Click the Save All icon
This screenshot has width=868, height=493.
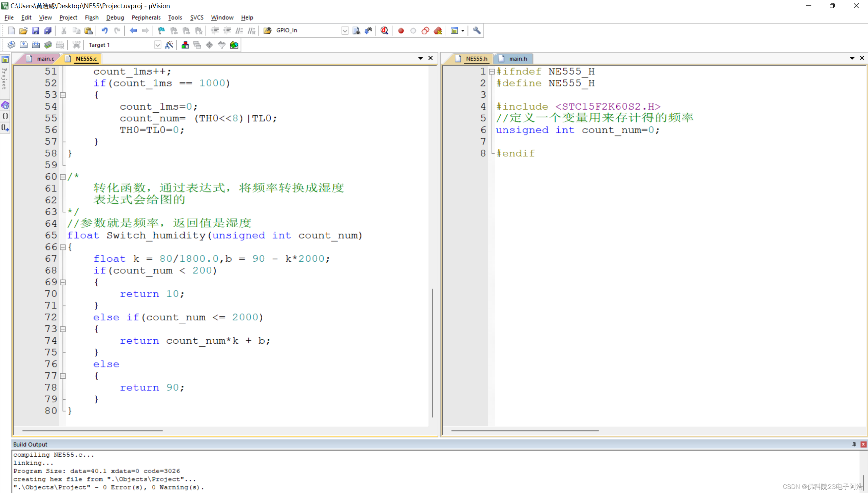point(48,31)
